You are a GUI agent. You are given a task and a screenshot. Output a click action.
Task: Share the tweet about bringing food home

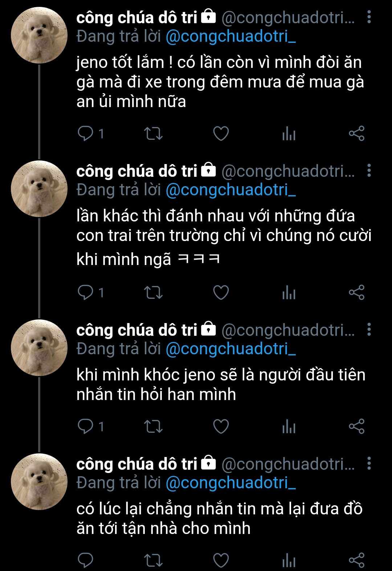tap(356, 560)
